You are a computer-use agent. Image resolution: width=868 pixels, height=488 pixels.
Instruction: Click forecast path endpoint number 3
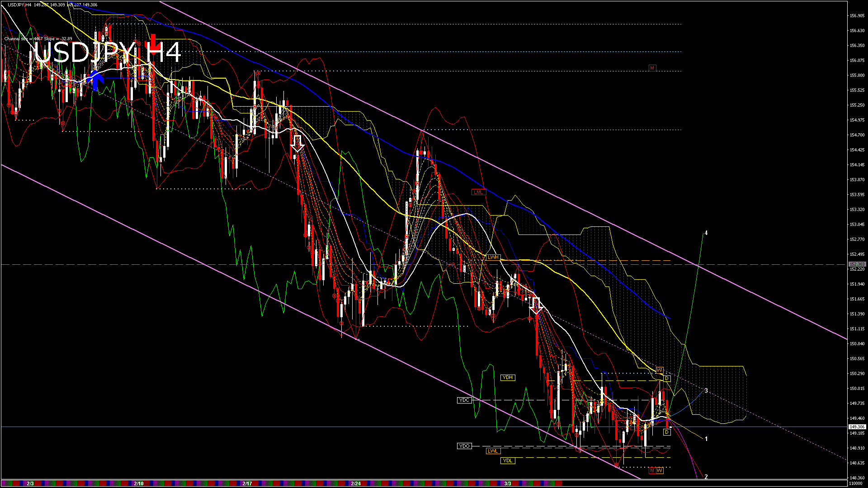coord(706,391)
